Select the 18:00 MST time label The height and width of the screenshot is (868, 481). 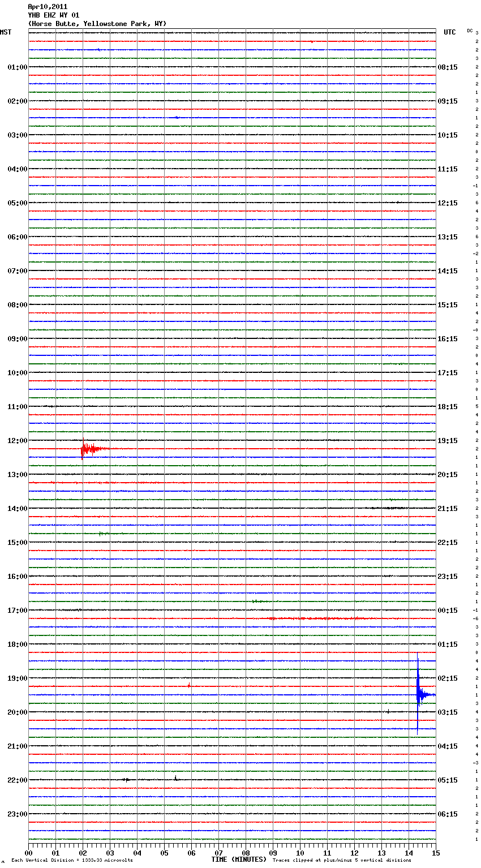pos(18,644)
